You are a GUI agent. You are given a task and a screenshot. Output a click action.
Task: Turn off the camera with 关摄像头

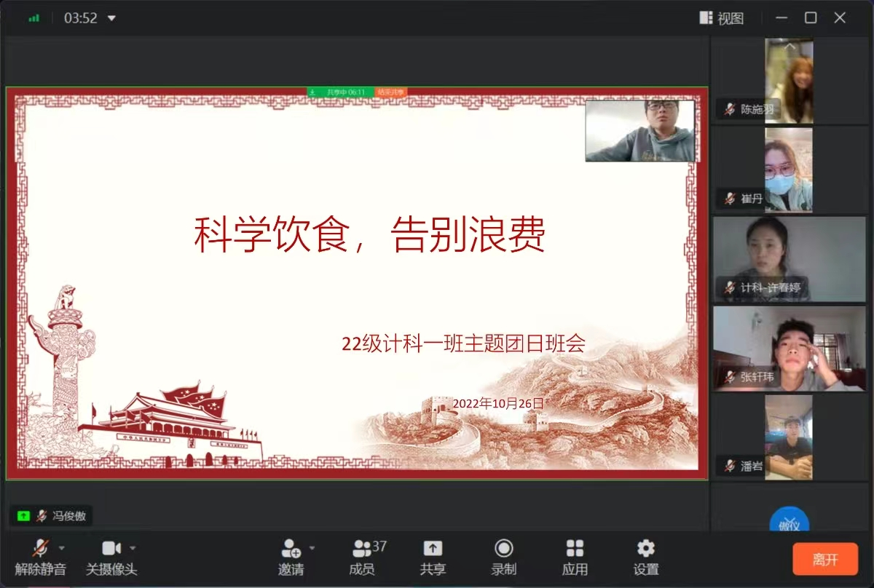click(111, 557)
